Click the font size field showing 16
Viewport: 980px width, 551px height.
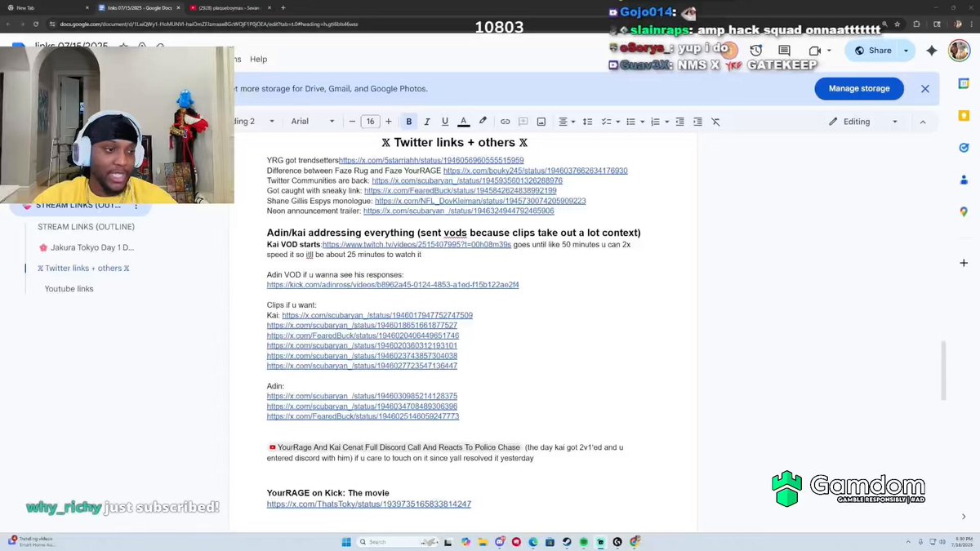(x=370, y=122)
